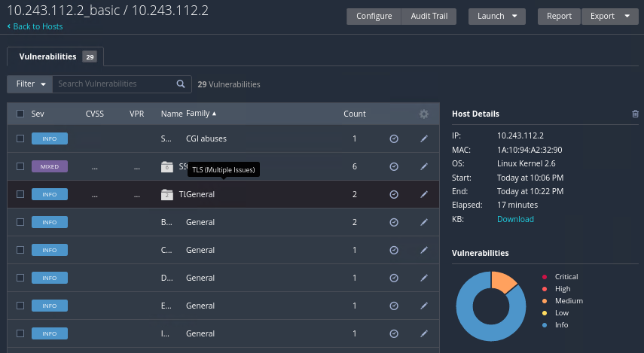Click the trash icon in Host Details

[635, 114]
